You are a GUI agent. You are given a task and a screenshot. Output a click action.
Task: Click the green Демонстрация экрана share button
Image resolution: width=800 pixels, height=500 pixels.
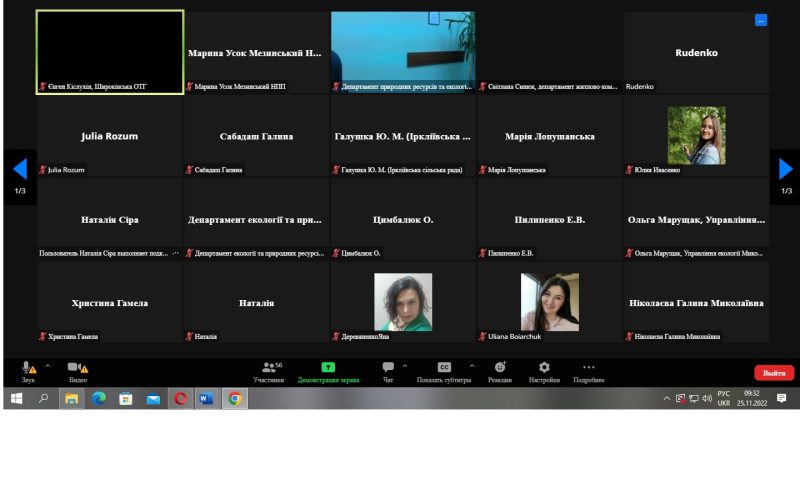[328, 369]
